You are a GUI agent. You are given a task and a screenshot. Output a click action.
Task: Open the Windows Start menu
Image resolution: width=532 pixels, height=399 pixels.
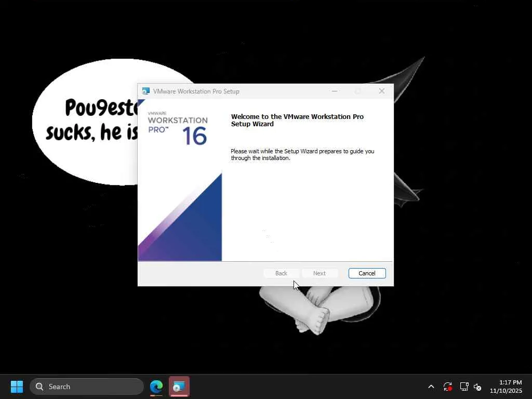[x=17, y=387]
